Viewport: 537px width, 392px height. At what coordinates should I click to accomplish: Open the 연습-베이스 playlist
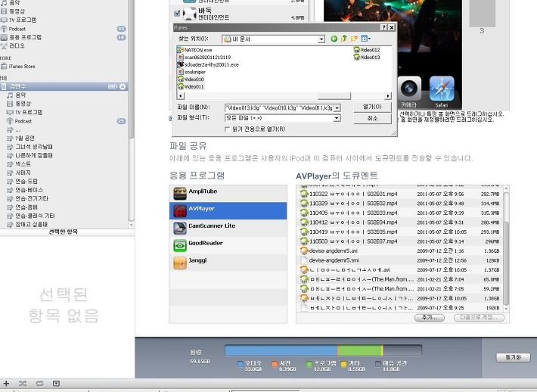(25, 190)
